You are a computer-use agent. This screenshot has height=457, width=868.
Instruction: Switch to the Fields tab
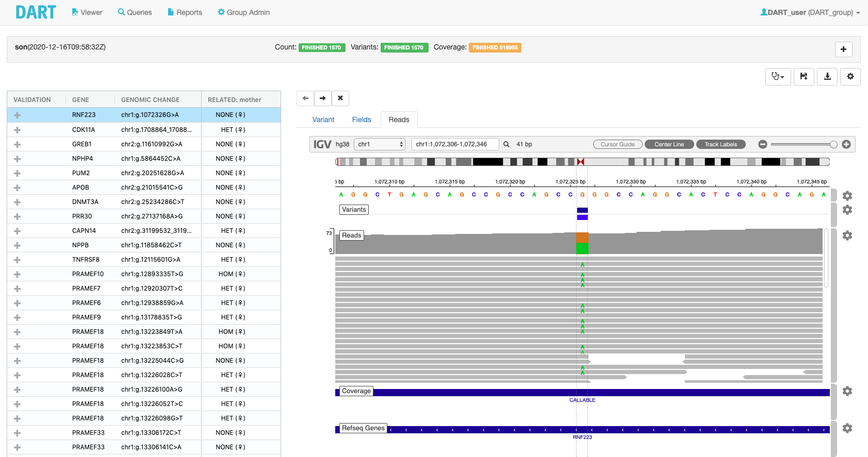(362, 120)
